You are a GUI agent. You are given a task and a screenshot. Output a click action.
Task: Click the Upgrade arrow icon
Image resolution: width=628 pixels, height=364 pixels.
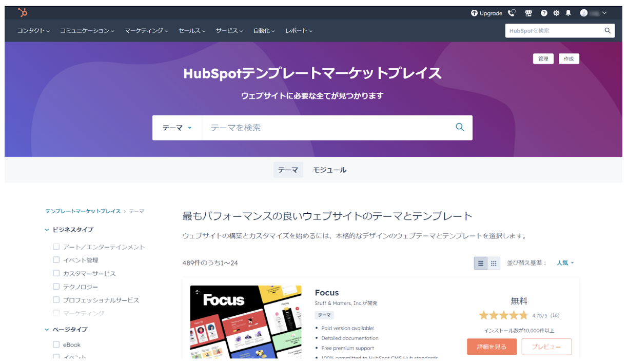tap(474, 13)
